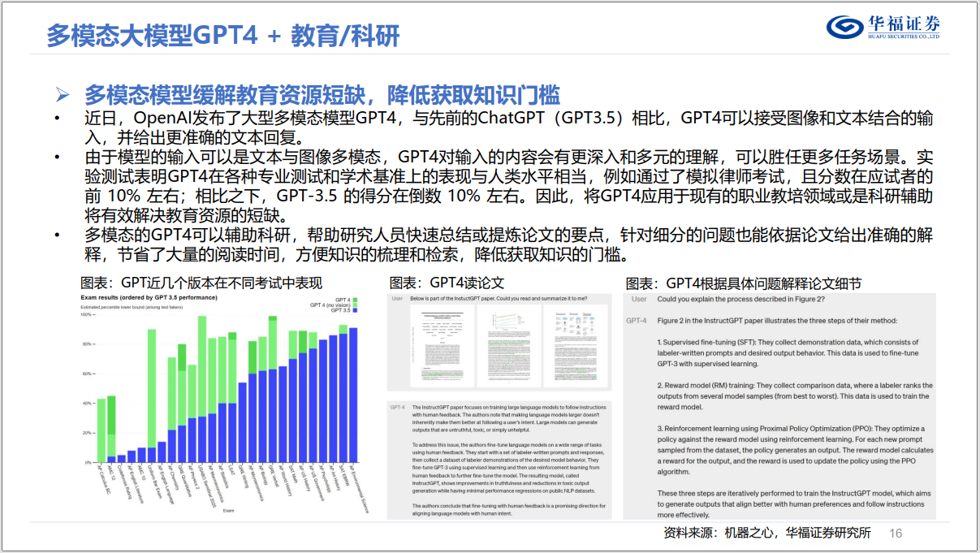980x553 pixels.
Task: Click the slide title 多模态大模型GPT4 + 教育/科研
Action: pos(223,35)
